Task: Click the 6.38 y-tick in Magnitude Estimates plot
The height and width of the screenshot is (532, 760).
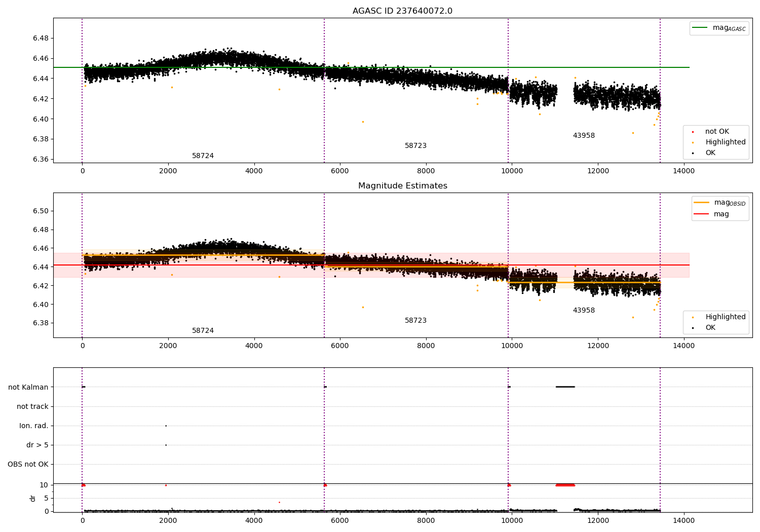Action: 41,323
